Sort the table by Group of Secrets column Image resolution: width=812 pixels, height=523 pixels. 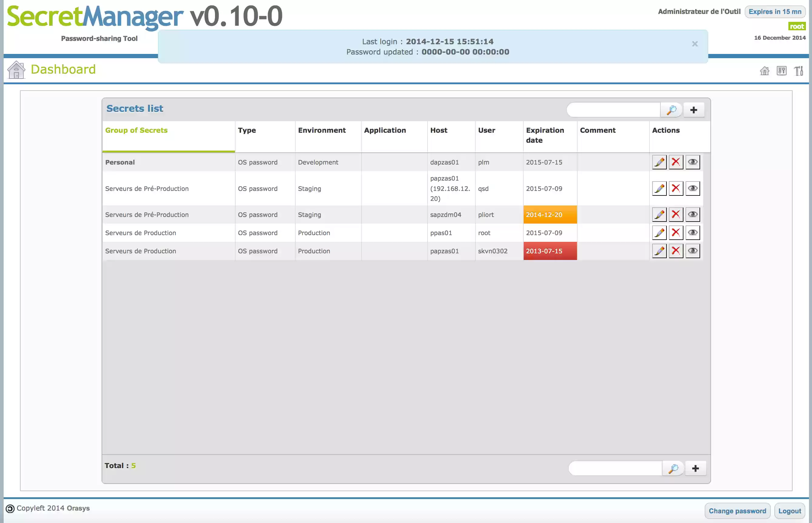[x=136, y=130]
